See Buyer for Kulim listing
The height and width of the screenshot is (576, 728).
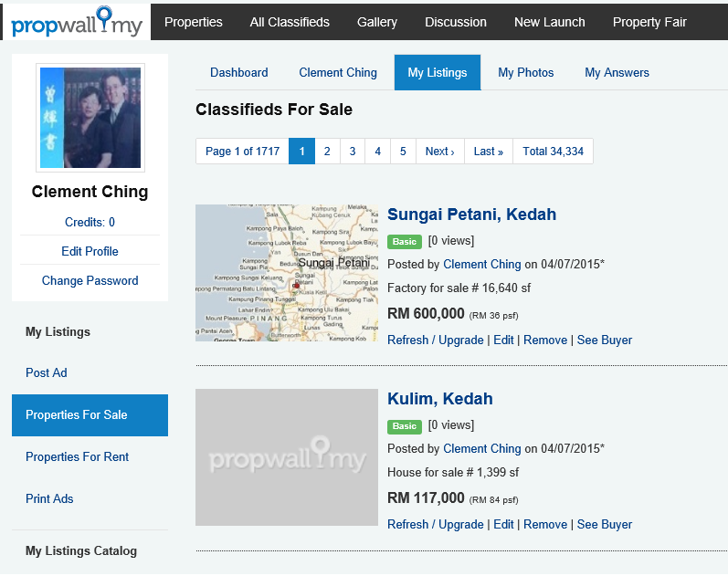(x=605, y=525)
